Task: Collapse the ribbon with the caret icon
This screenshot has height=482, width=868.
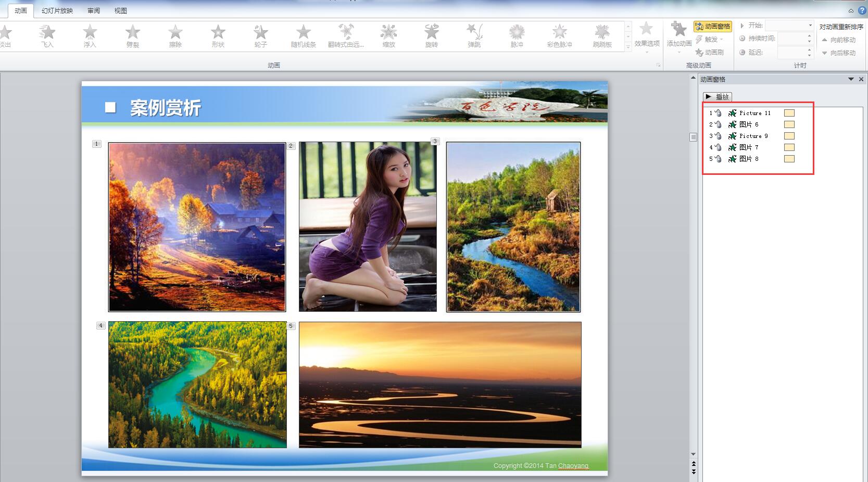Action: click(x=851, y=10)
